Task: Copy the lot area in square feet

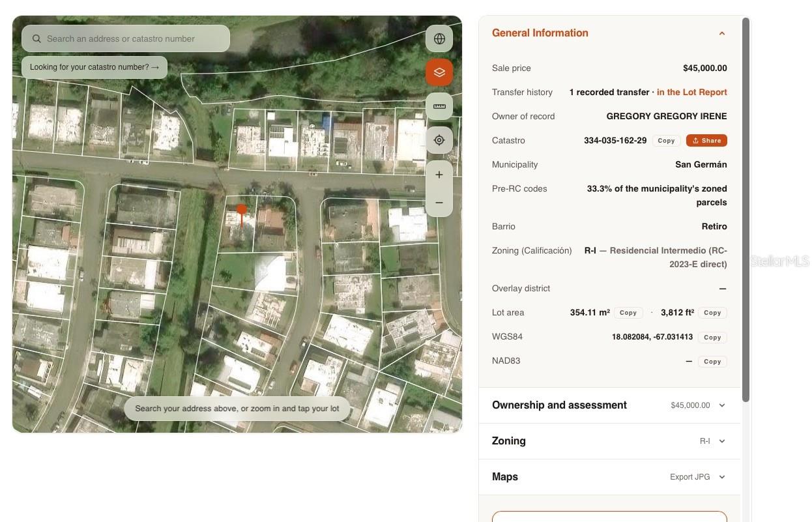Action: tap(712, 313)
